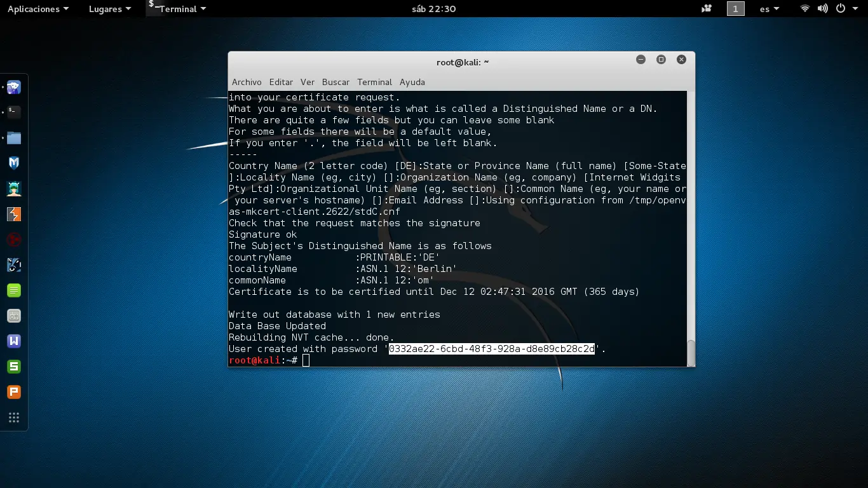Click the root@kali: ~ window title
This screenshot has height=488, width=868.
tap(463, 62)
